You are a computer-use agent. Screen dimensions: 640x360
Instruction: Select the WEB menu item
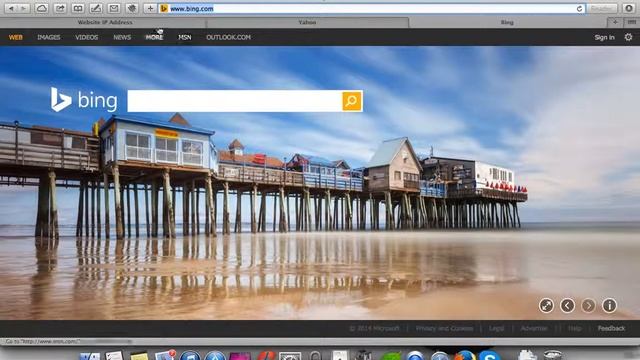point(16,37)
